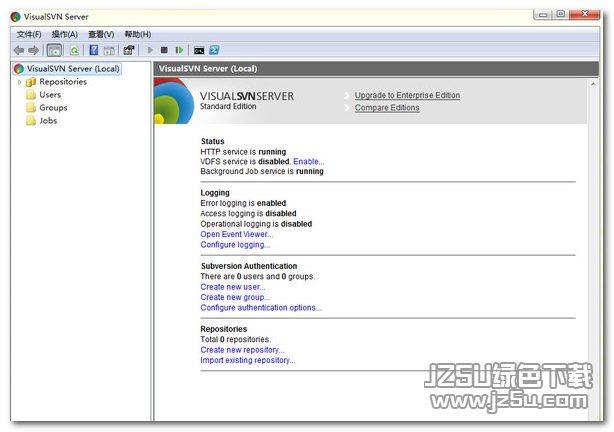Screen dimensions: 614x432
Task: Open server Properties toolbar icon
Action: pos(129,50)
